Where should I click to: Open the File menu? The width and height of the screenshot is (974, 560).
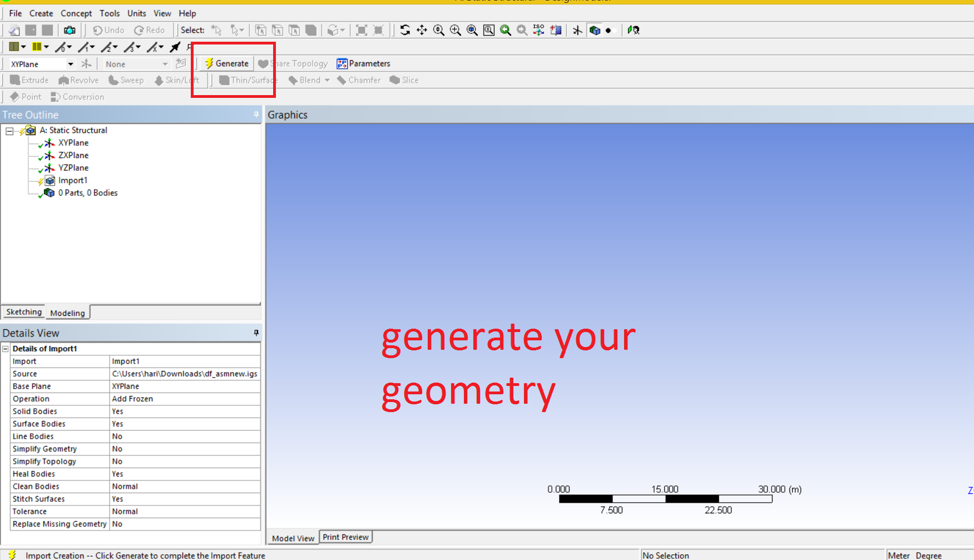pyautogui.click(x=16, y=13)
